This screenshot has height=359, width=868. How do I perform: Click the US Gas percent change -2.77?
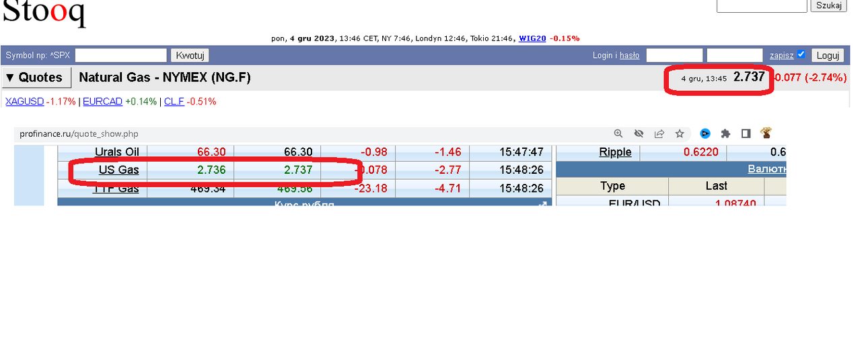[447, 170]
